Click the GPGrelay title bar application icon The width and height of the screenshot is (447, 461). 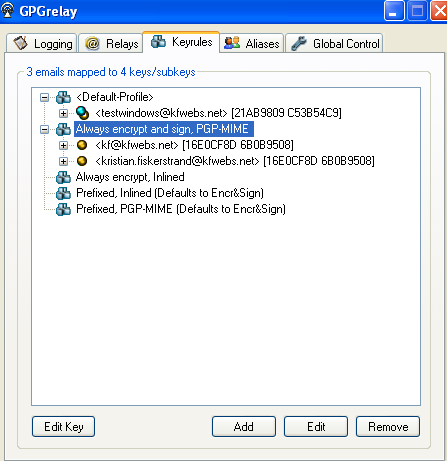tap(7, 10)
